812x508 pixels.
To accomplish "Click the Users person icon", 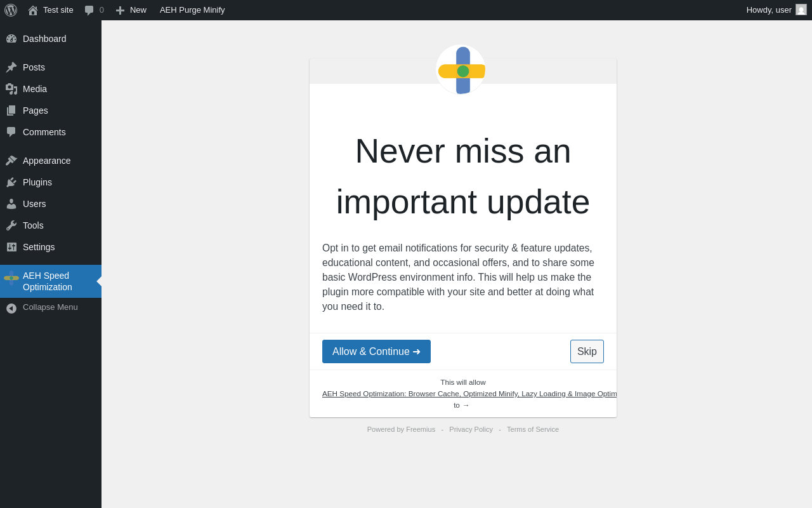I will (11, 204).
